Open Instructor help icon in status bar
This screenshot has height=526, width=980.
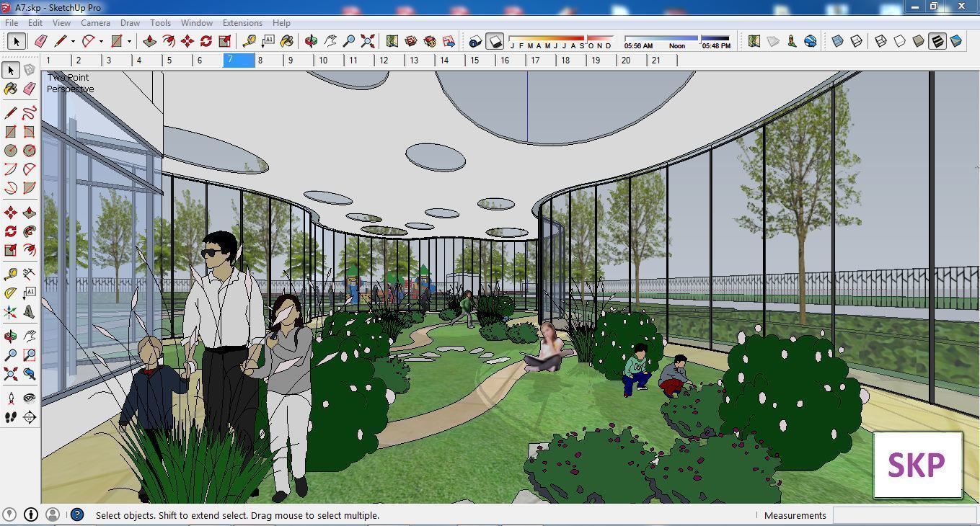click(x=77, y=514)
